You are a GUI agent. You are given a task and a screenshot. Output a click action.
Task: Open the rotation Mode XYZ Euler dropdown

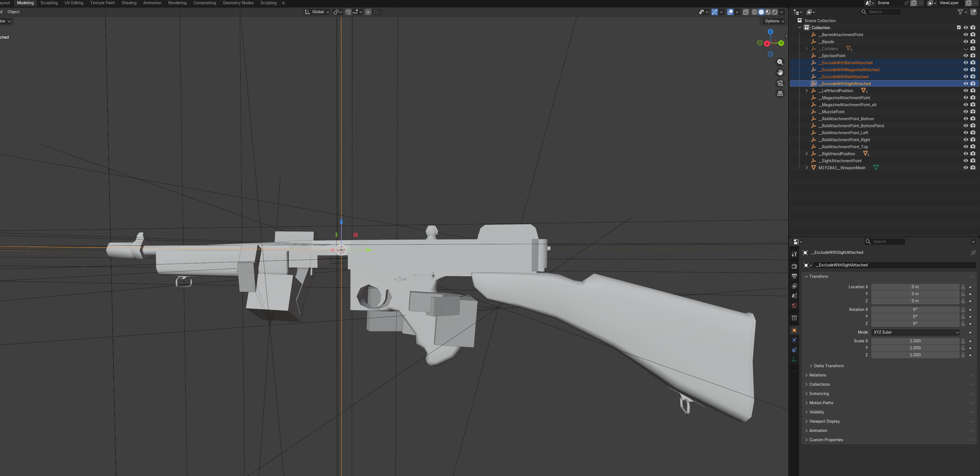coord(915,332)
